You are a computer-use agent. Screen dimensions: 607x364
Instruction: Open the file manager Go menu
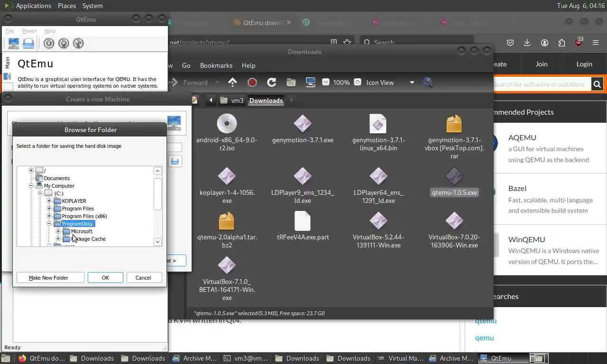point(186,65)
